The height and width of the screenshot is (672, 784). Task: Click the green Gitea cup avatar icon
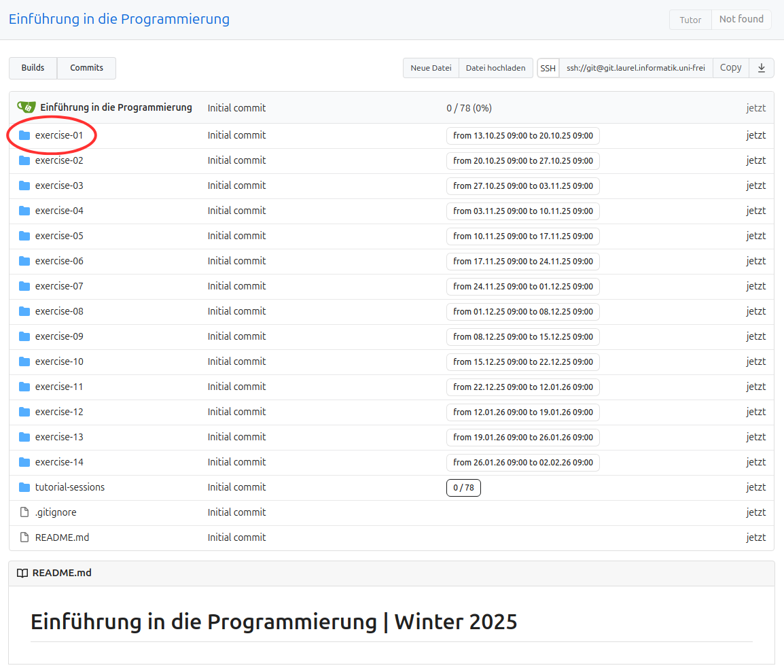tap(26, 107)
